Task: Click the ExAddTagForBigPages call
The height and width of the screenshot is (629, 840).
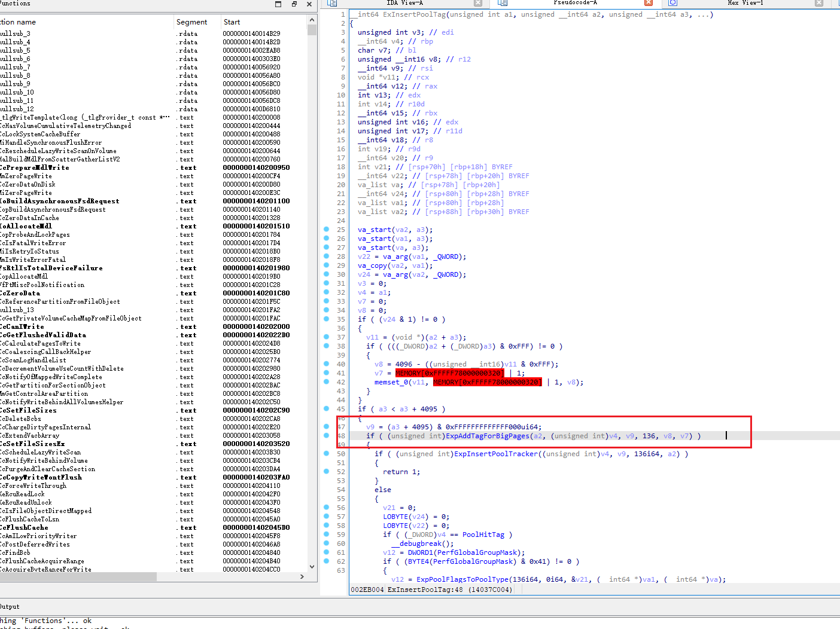Action: (x=488, y=436)
